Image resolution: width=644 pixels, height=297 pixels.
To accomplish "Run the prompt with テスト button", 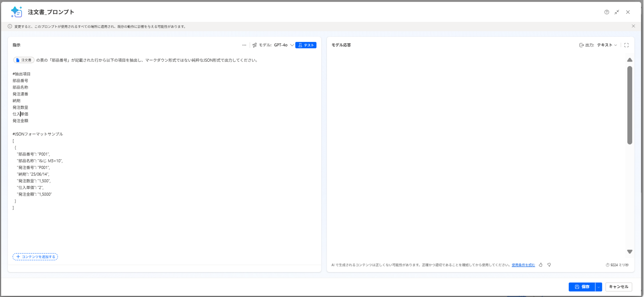I will click(x=306, y=45).
